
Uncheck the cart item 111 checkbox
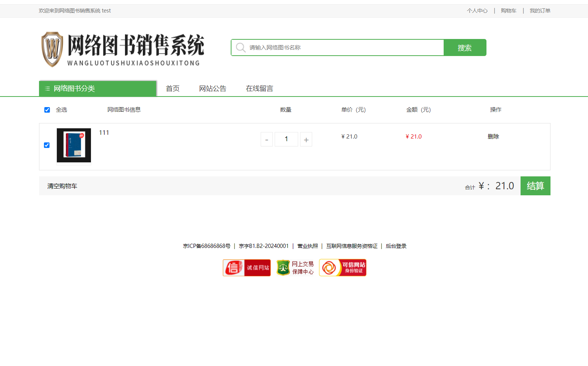(47, 145)
